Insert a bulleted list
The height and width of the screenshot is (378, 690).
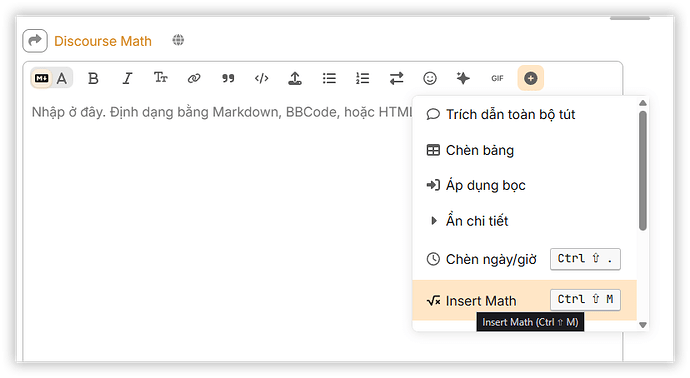329,78
